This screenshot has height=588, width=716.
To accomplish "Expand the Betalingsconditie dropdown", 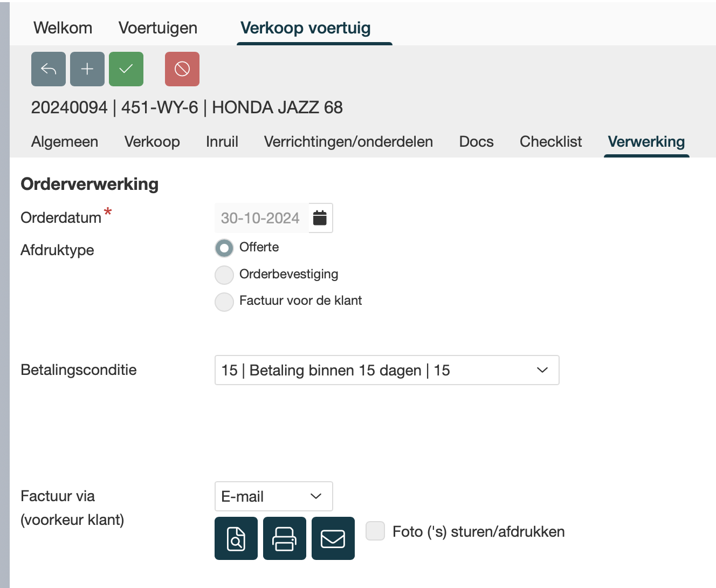I will click(387, 370).
